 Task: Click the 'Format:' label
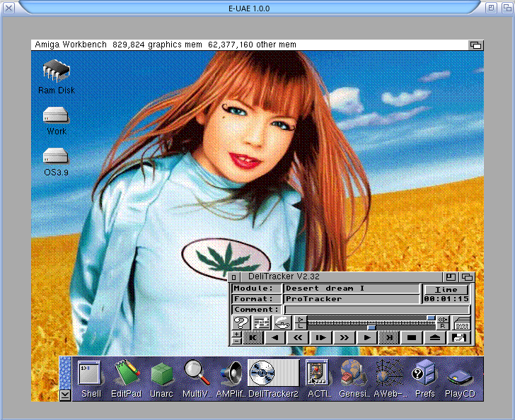click(x=253, y=299)
